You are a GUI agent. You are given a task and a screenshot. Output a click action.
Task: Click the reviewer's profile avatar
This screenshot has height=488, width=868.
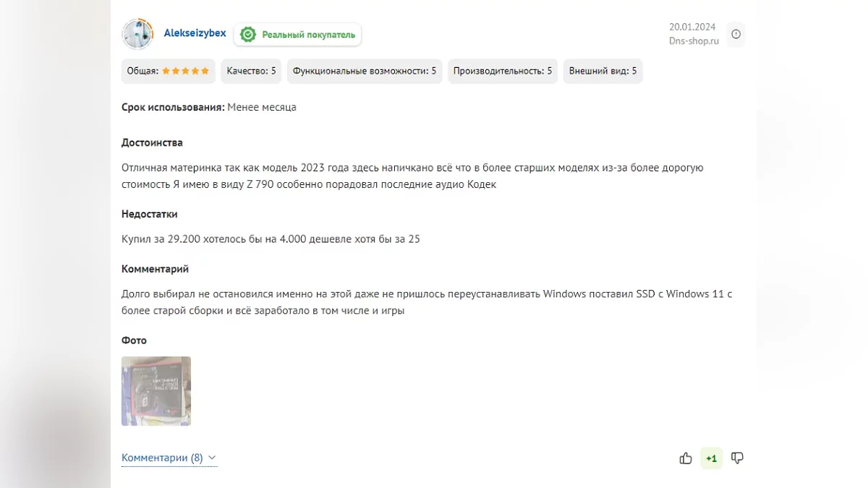[137, 34]
